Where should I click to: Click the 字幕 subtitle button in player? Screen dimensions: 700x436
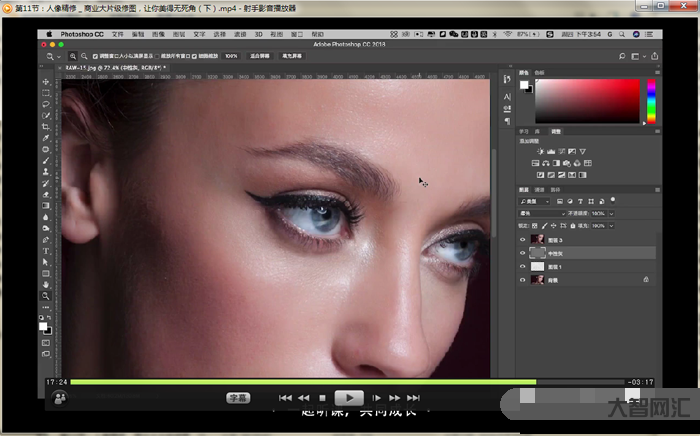pyautogui.click(x=237, y=397)
